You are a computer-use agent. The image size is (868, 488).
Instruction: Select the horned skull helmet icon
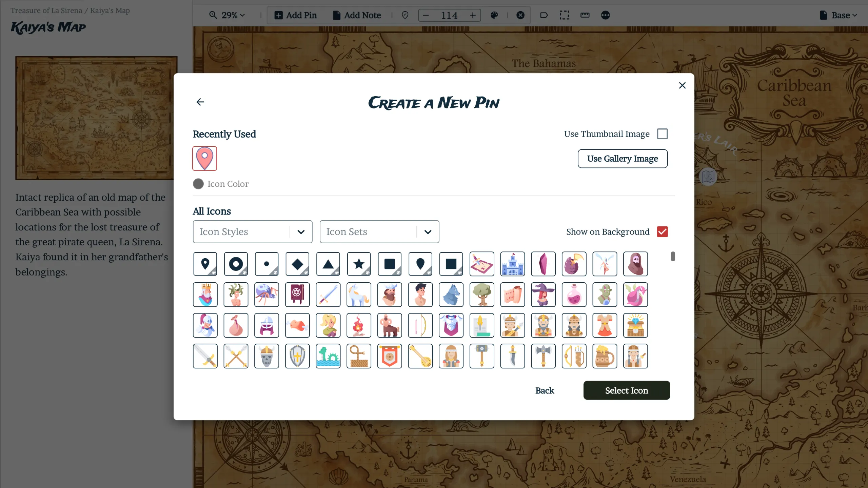tap(267, 356)
